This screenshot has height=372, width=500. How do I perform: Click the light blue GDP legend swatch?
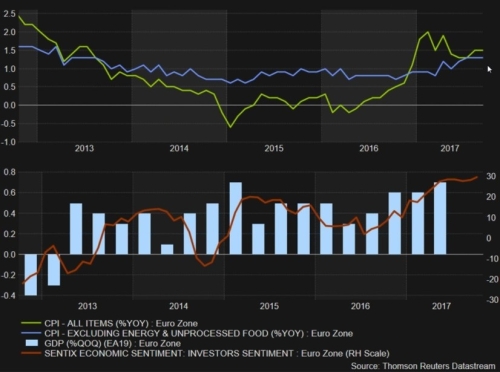32,343
